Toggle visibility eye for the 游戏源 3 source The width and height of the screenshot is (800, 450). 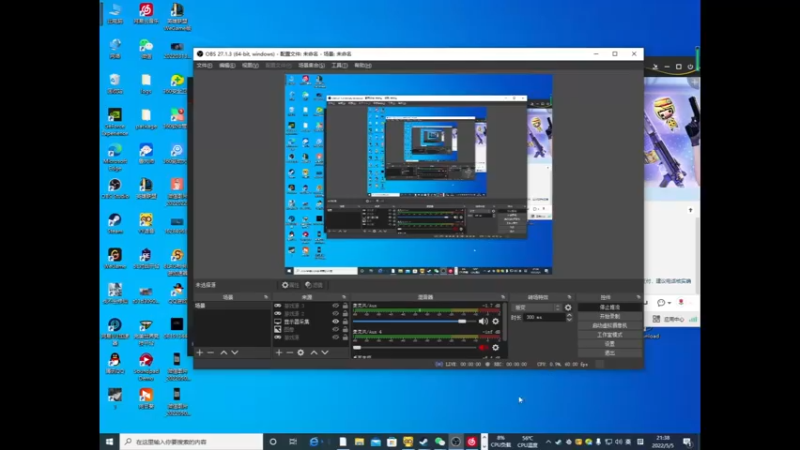coord(335,306)
